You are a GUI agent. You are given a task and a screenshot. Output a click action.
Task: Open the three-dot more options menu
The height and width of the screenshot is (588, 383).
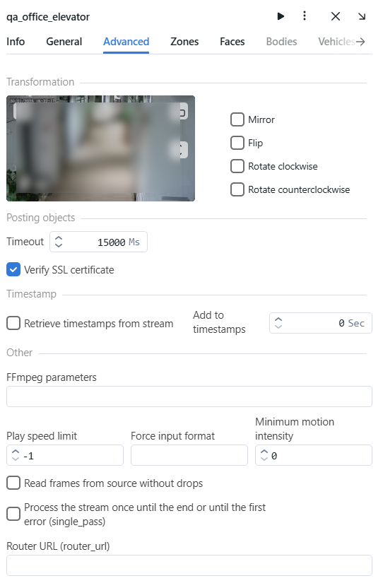pos(305,16)
